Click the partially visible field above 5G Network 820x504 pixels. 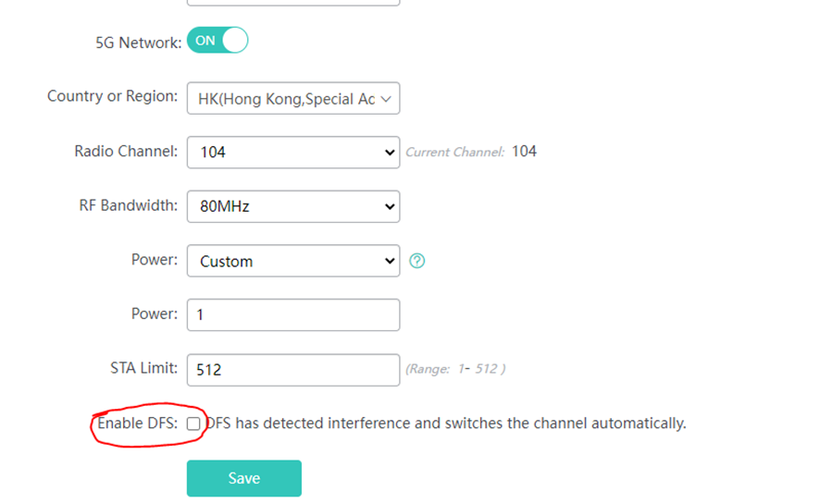click(293, 3)
